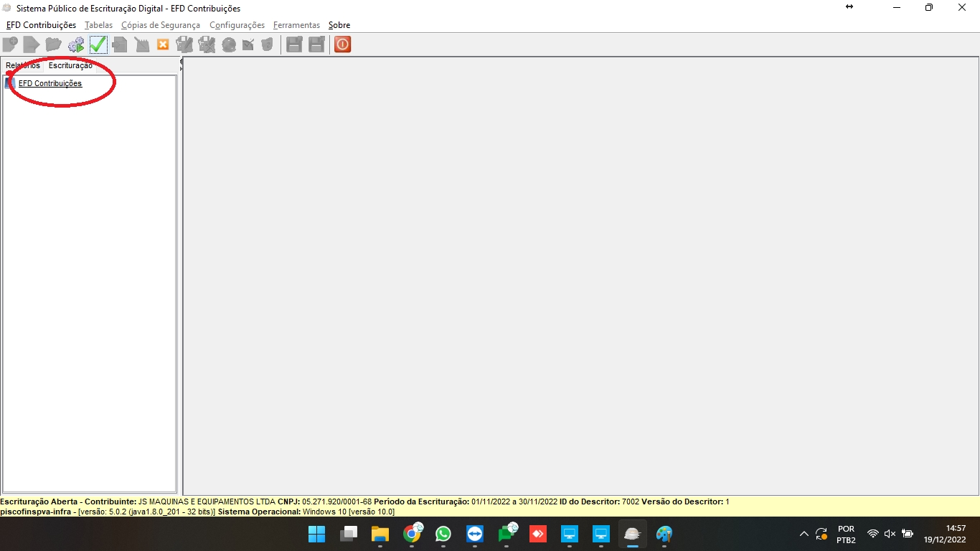Click the first floppy disk save icon
The image size is (980, 551).
pyautogui.click(x=294, y=44)
